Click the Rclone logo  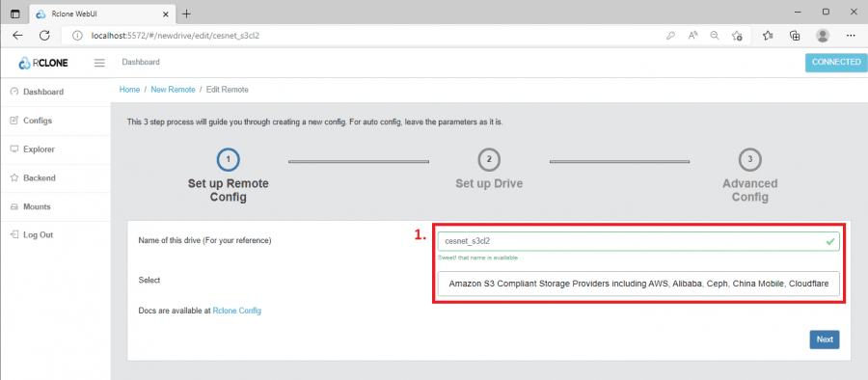coord(43,63)
